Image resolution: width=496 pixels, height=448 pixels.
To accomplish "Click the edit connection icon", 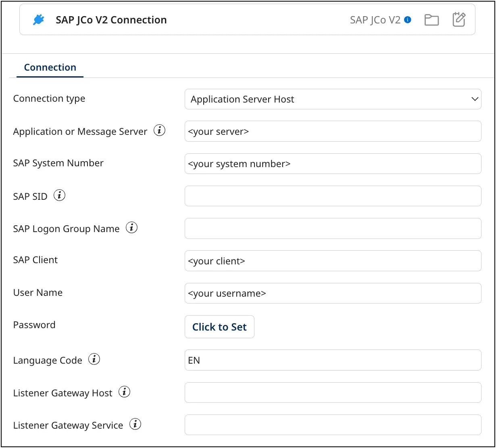I will click(x=459, y=19).
